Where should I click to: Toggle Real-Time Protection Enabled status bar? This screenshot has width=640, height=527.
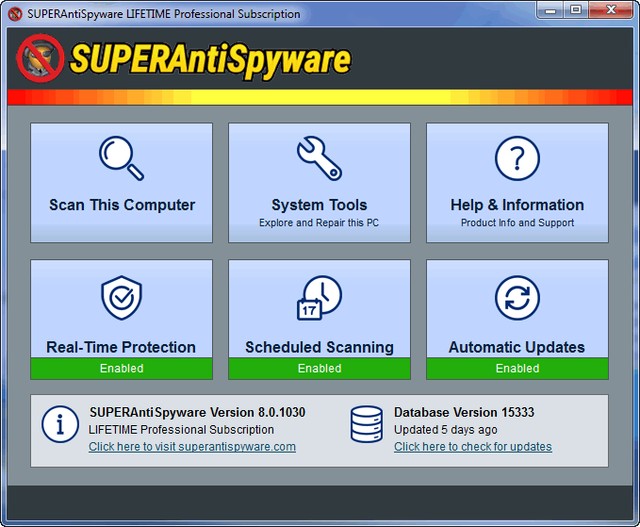coord(122,368)
